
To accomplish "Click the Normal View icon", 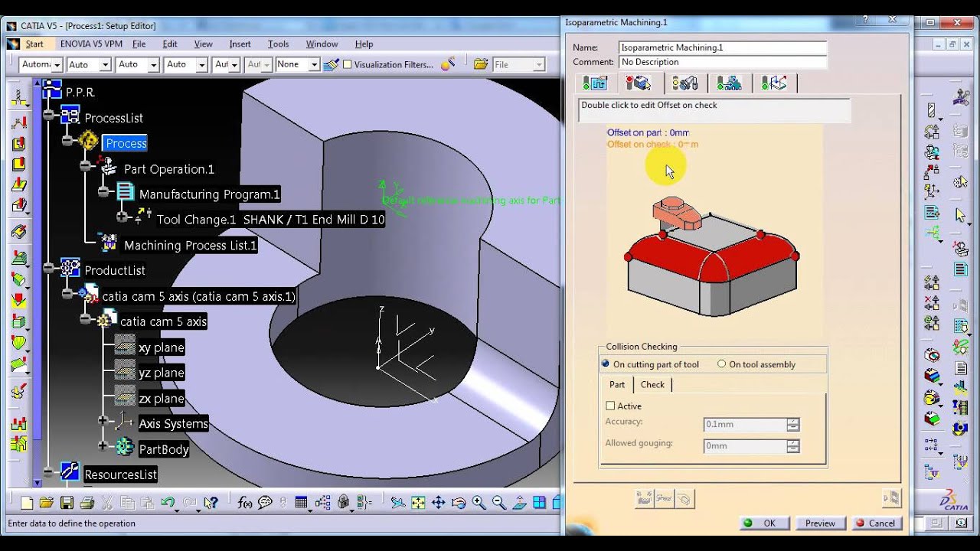I will point(520,503).
